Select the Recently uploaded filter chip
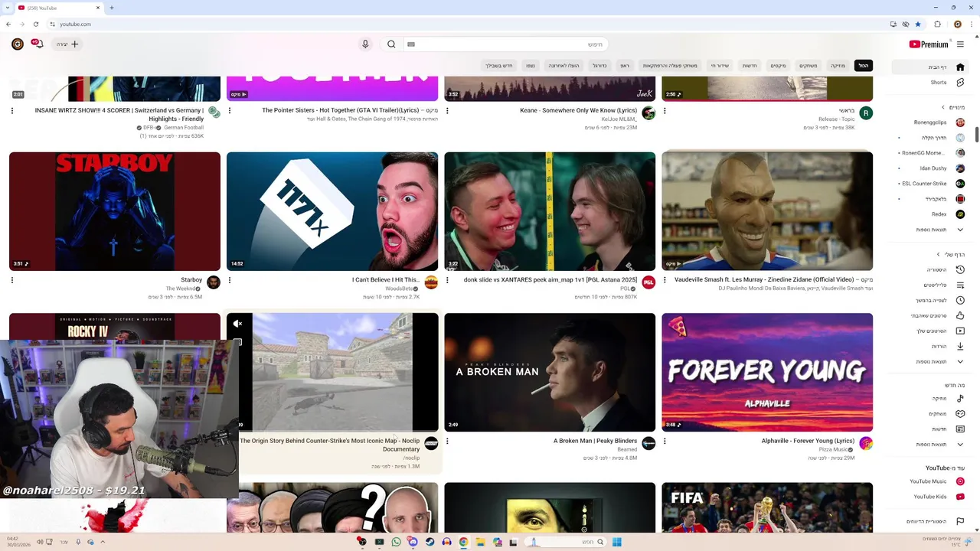 (x=563, y=66)
